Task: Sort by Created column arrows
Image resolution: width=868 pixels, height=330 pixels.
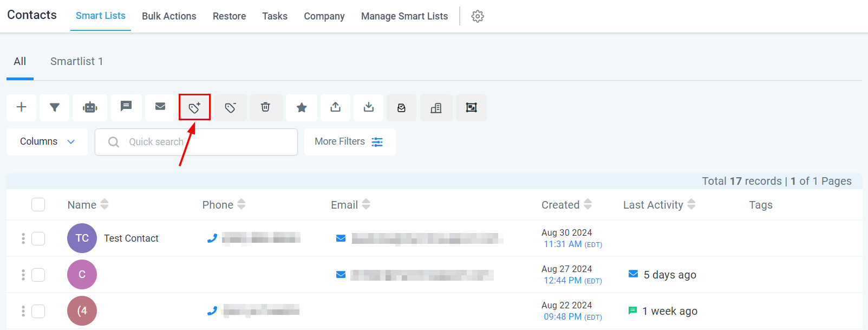Action: (588, 204)
